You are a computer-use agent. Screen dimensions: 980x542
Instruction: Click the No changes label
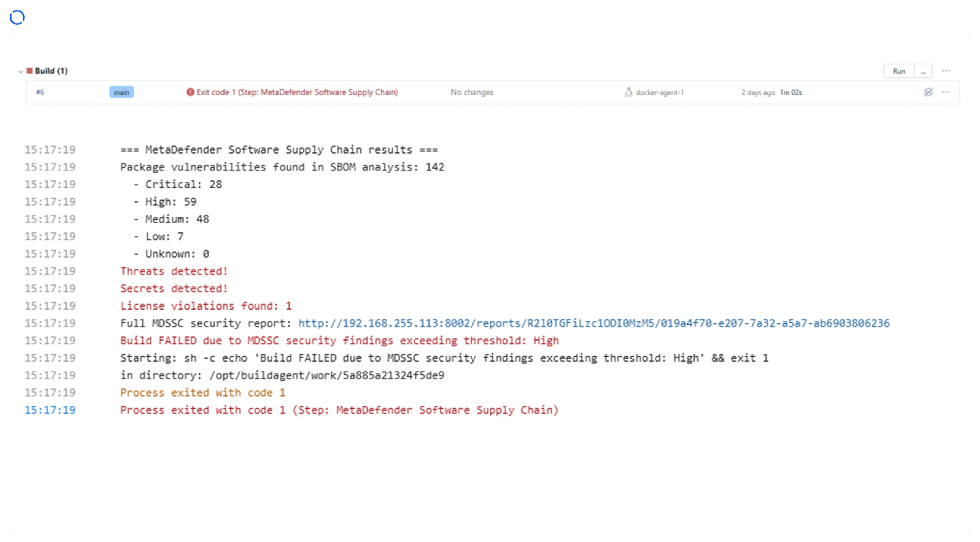click(472, 92)
